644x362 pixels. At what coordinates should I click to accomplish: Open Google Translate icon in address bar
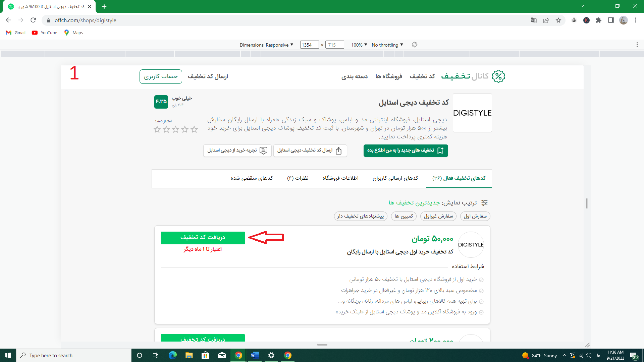click(x=534, y=20)
